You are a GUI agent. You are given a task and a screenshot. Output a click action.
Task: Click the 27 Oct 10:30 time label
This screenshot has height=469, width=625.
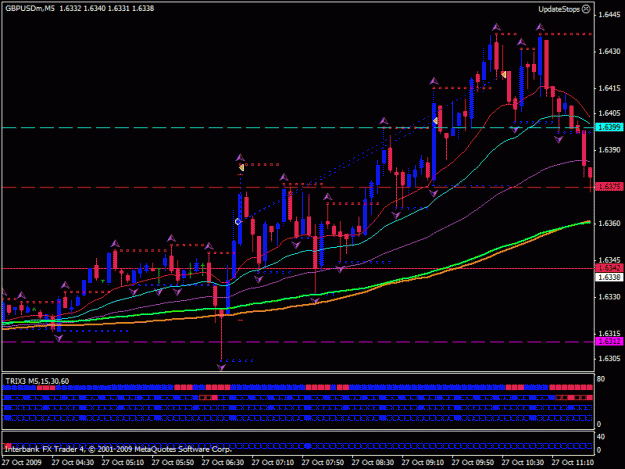click(523, 462)
